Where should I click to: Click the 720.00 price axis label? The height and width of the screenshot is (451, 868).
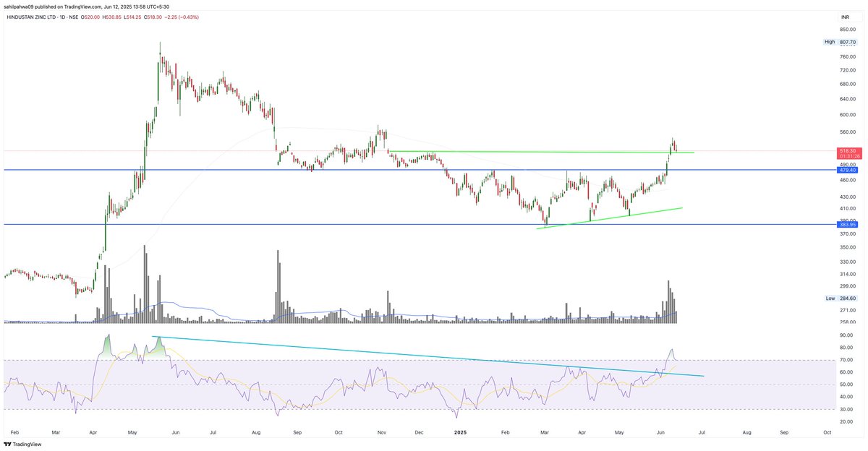(847, 70)
